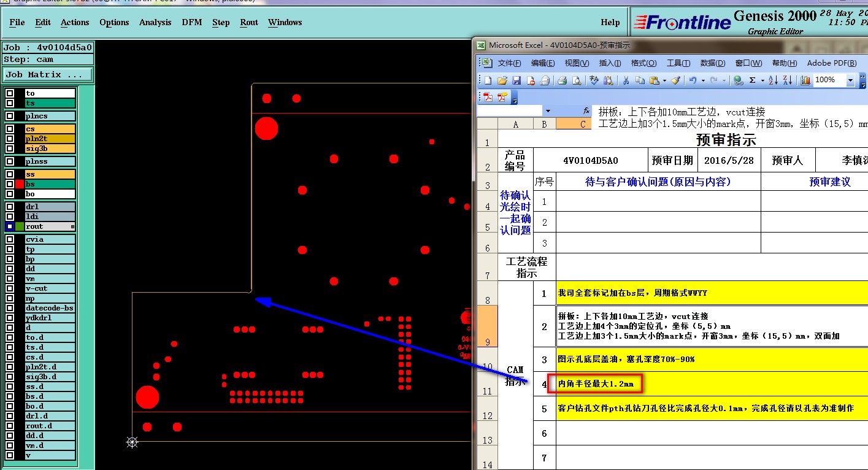The image size is (868, 470).
Task: Toggle the 'cs' layer checkbox
Action: coord(10,129)
